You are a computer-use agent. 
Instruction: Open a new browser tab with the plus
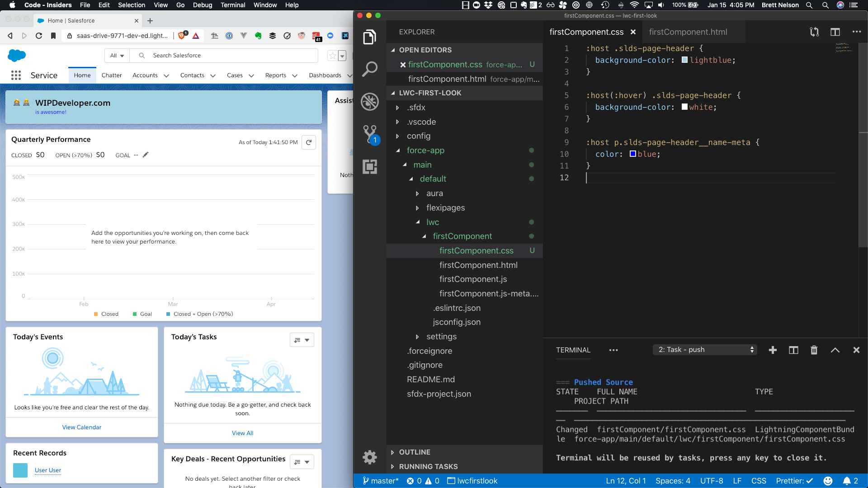150,21
